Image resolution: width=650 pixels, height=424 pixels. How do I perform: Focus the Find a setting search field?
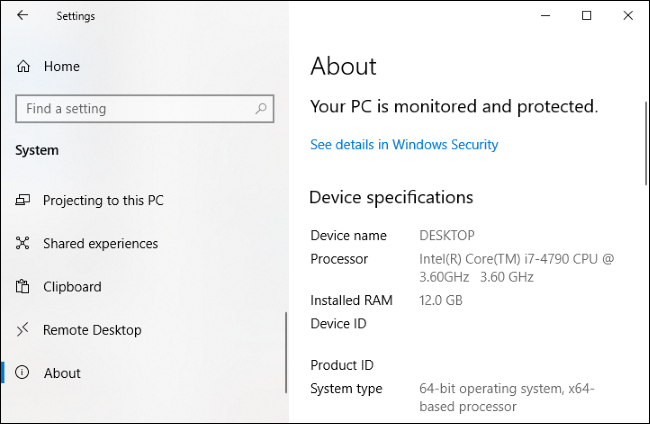[x=135, y=109]
